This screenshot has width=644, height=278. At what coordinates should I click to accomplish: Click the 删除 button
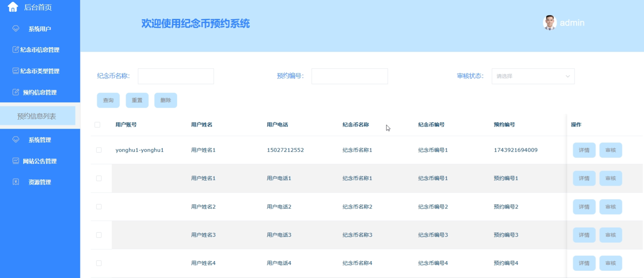(x=165, y=100)
